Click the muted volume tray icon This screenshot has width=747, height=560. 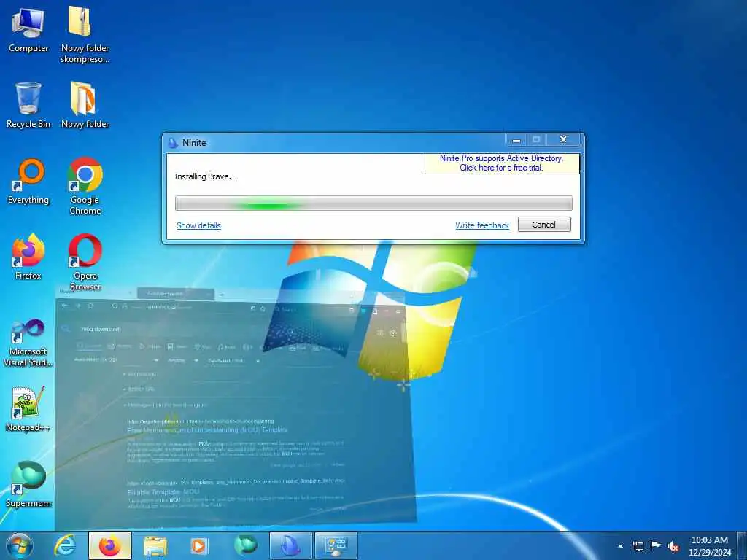click(x=673, y=546)
